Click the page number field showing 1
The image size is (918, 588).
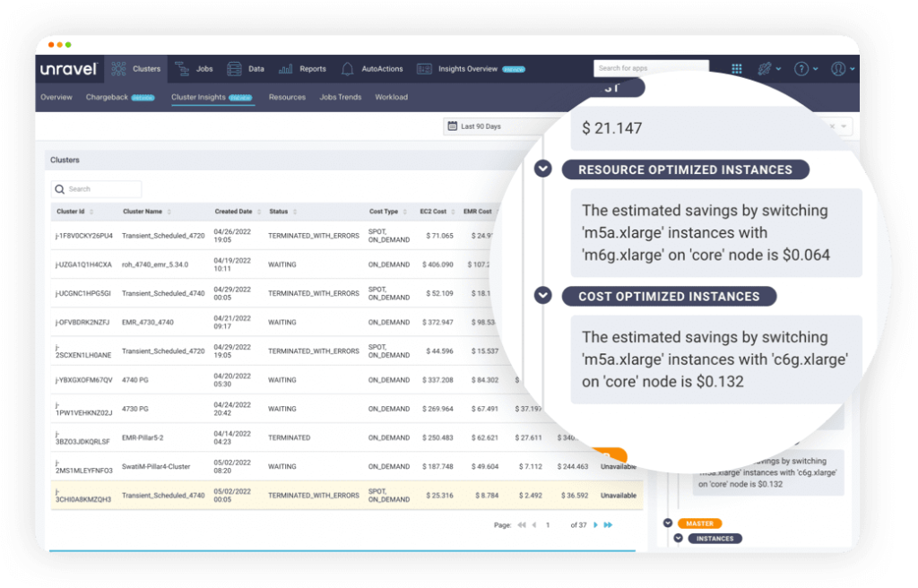[x=548, y=524]
